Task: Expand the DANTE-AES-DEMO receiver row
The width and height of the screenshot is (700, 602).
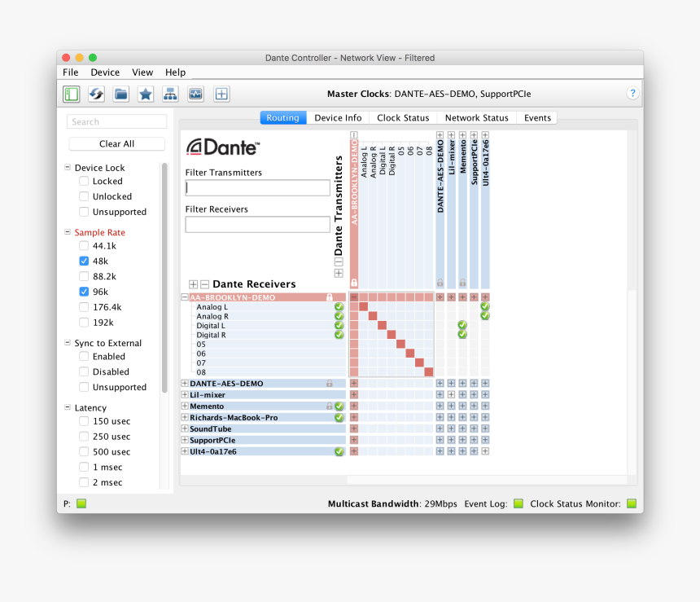Action: pos(185,384)
